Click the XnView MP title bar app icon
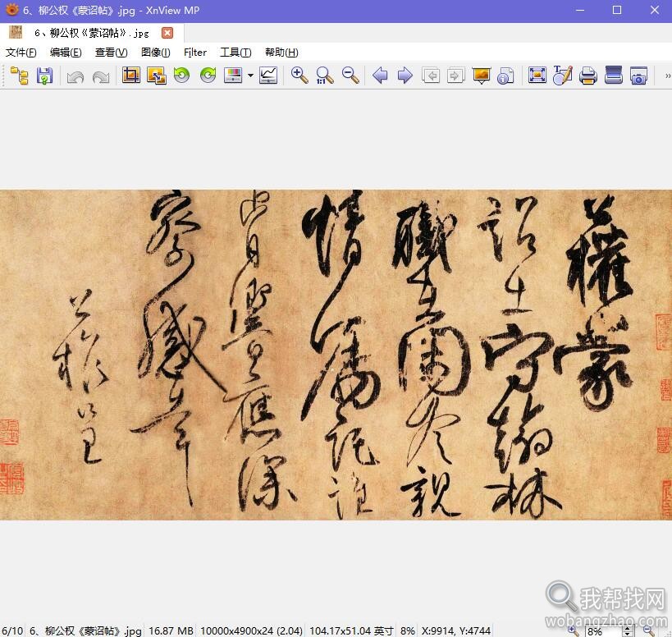 click(x=11, y=9)
